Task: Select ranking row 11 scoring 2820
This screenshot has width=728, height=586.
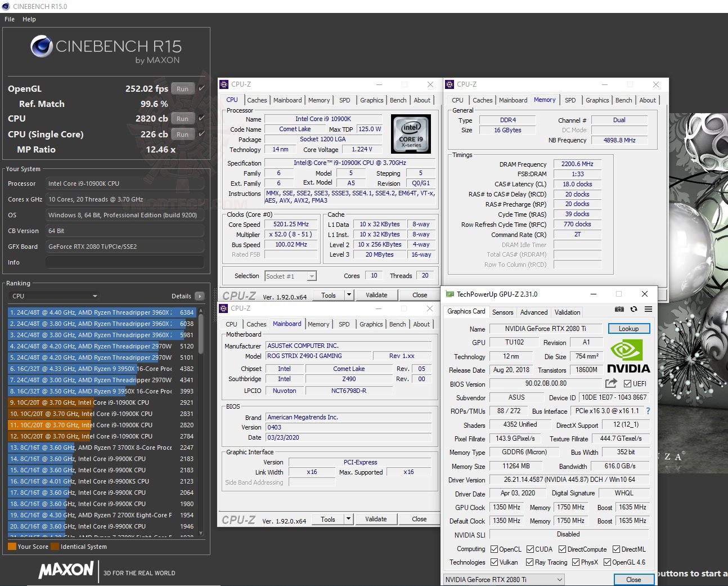Action: click(102, 425)
